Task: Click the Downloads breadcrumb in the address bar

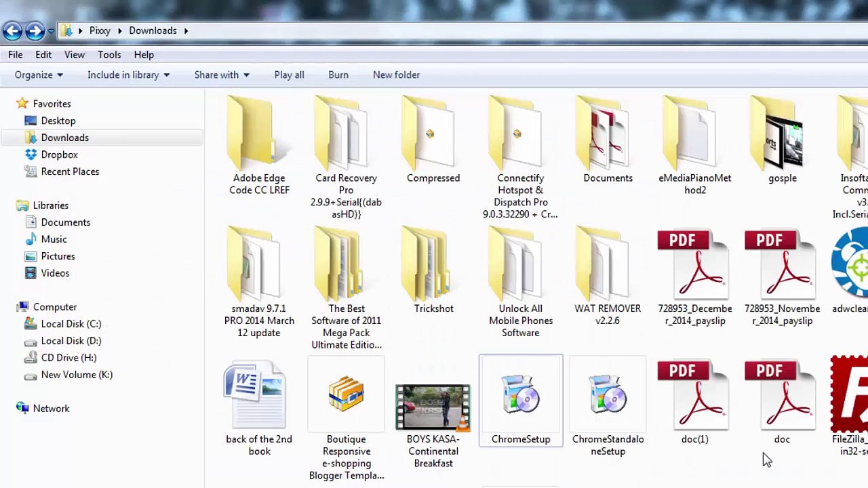Action: pos(153,30)
